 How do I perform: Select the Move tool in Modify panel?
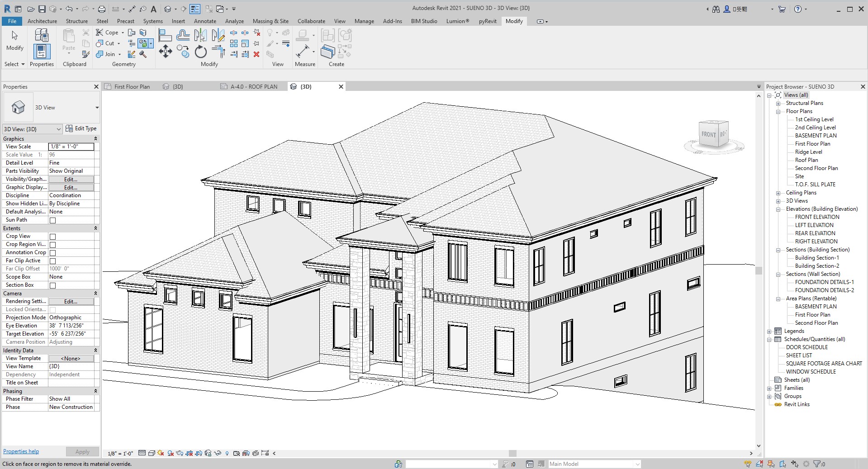pos(166,52)
